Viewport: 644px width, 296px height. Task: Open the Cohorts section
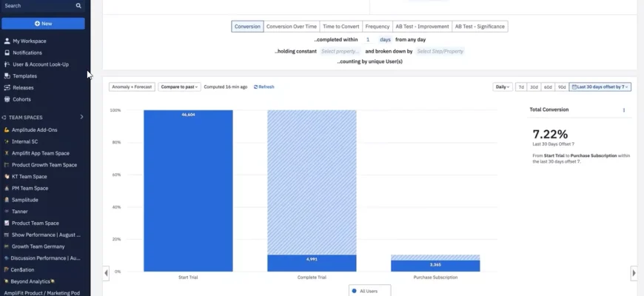(21, 99)
